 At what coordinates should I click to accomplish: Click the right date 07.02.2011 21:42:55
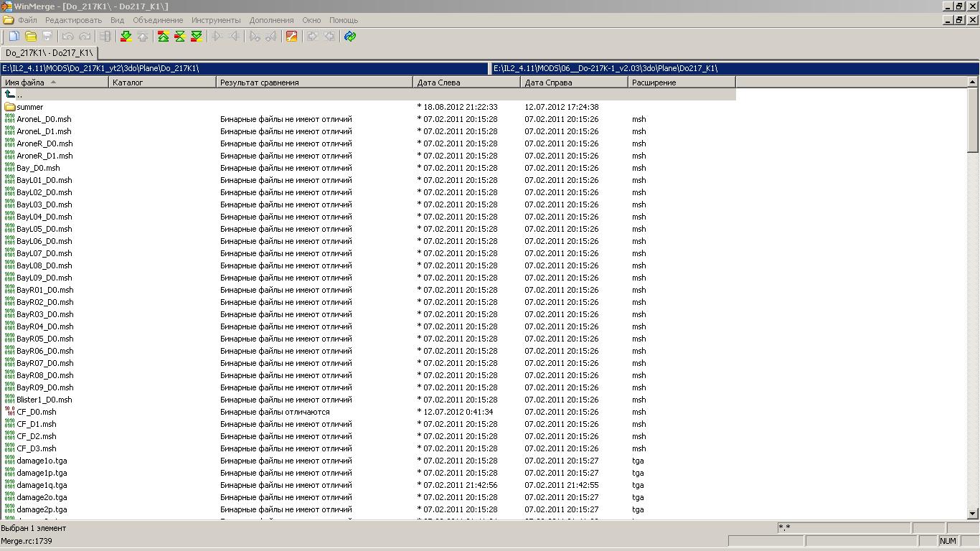coord(562,485)
